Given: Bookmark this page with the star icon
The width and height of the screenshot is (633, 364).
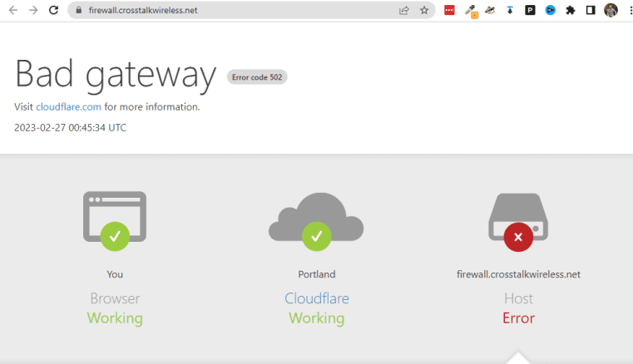Looking at the screenshot, I should coord(424,10).
